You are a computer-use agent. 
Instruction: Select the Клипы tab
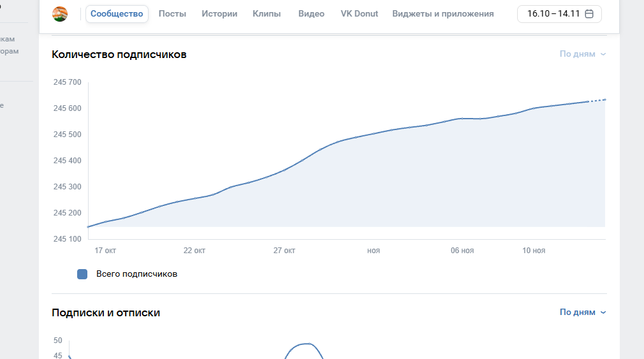(267, 14)
